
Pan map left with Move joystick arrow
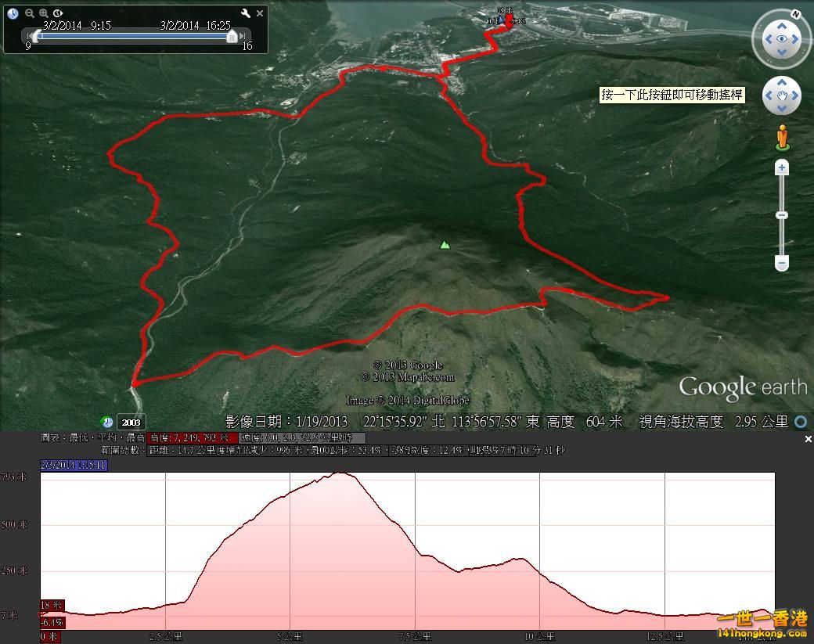pyautogui.click(x=768, y=96)
